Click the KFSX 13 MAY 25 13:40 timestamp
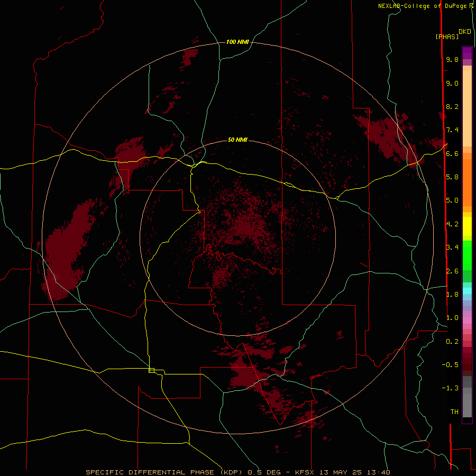Screen dimensions: 476x476 pyautogui.click(x=342, y=472)
